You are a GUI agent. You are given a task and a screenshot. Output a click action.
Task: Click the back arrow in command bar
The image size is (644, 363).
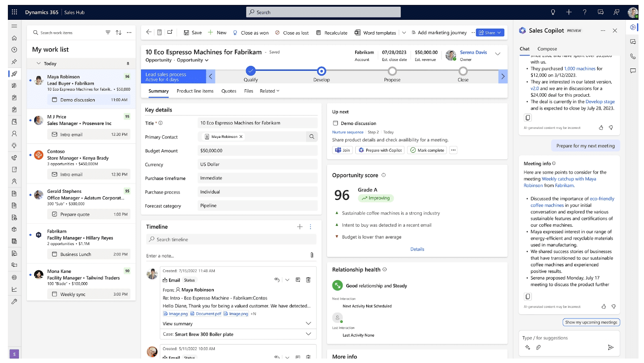149,32
